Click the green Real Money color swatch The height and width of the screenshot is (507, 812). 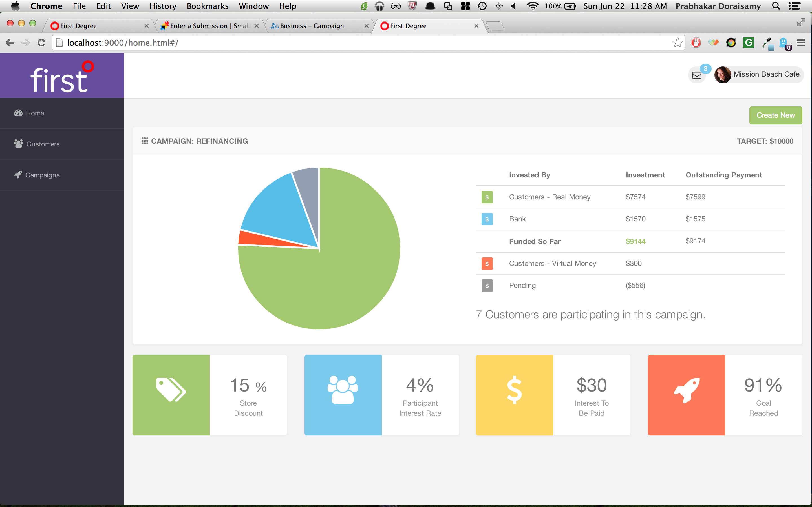coord(487,197)
